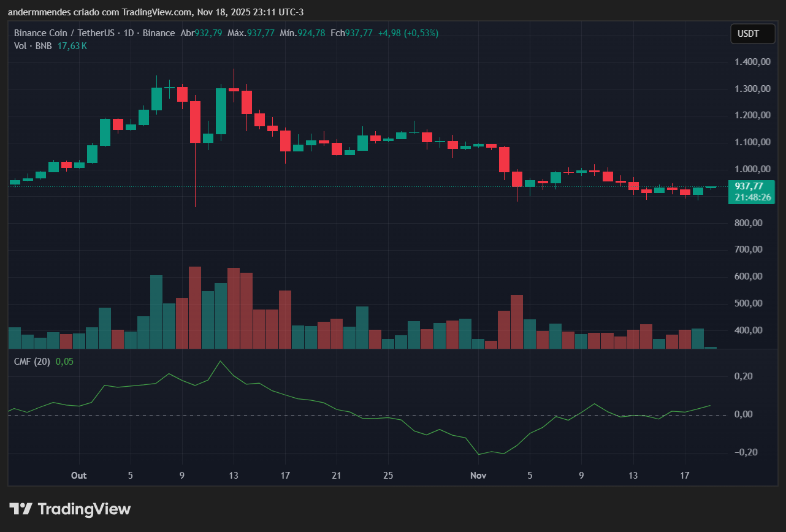Click the Binance exchange label
The image size is (786, 532).
click(x=159, y=33)
